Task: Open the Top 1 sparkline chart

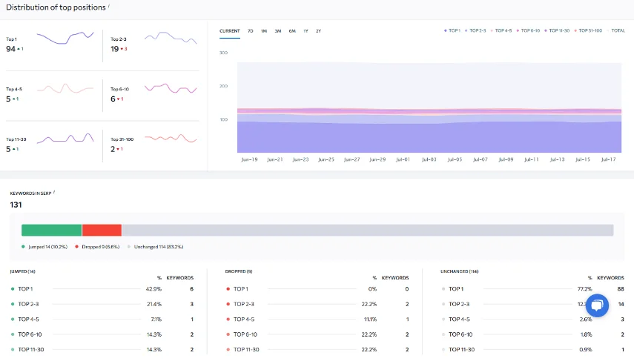Action: 65,38
